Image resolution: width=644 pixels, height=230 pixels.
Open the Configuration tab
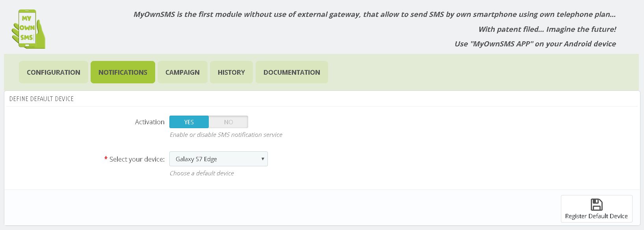pos(54,72)
